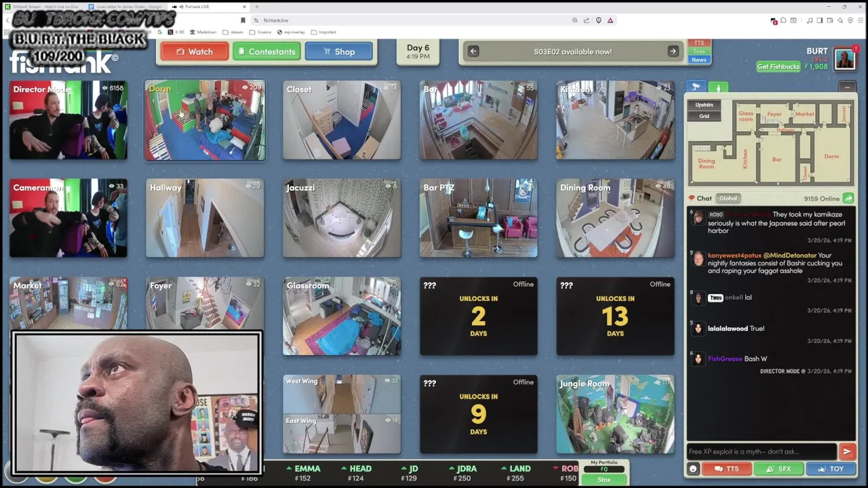Open the Shop
Viewport: 868px width, 488px height.
338,52
